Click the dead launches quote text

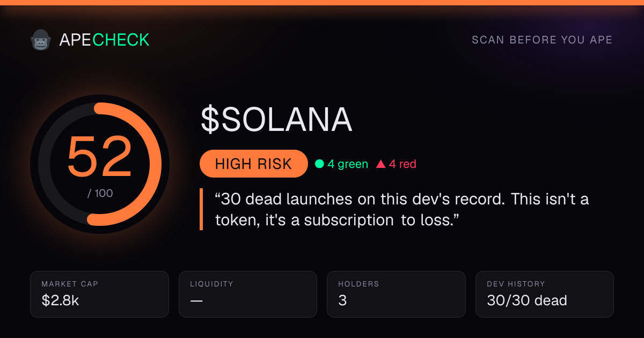pos(401,209)
